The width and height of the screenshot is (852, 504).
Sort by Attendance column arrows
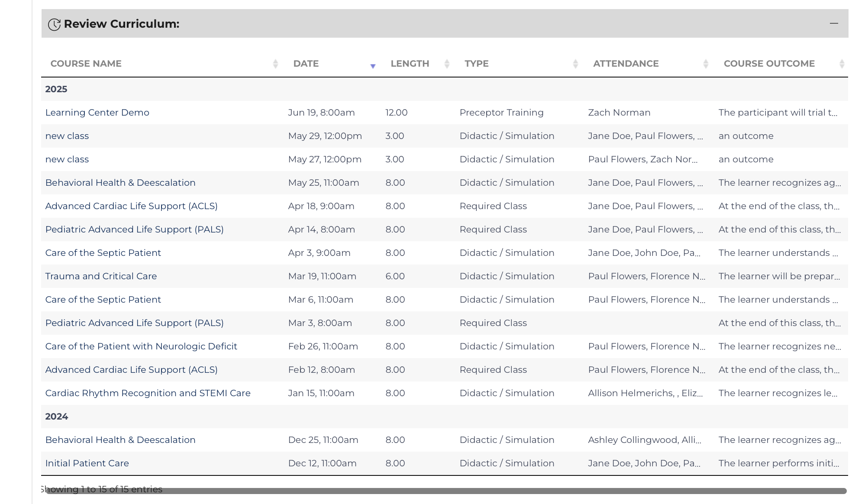pyautogui.click(x=706, y=64)
